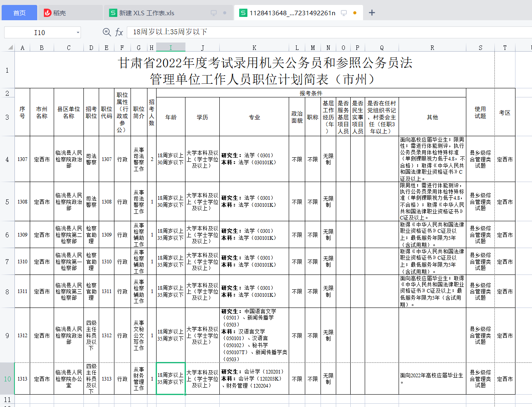Click the 专业 header cell
Viewport: 532px width, 407px height.
click(254, 117)
